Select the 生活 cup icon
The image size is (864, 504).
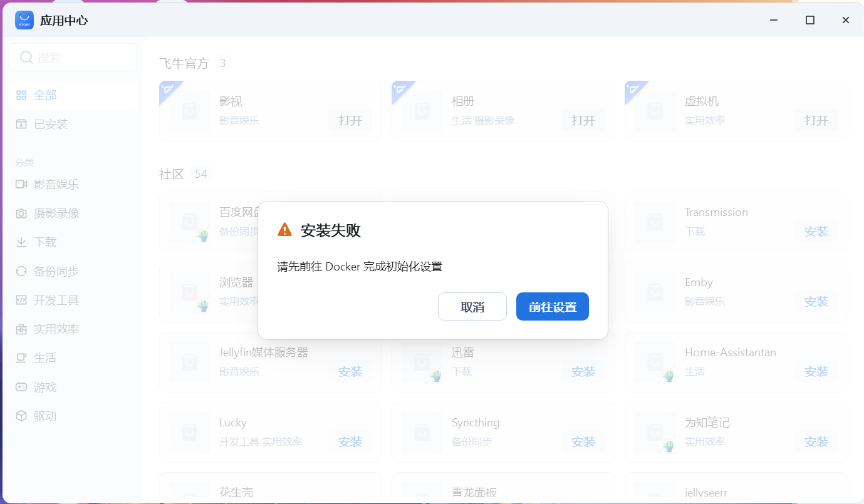click(x=21, y=357)
